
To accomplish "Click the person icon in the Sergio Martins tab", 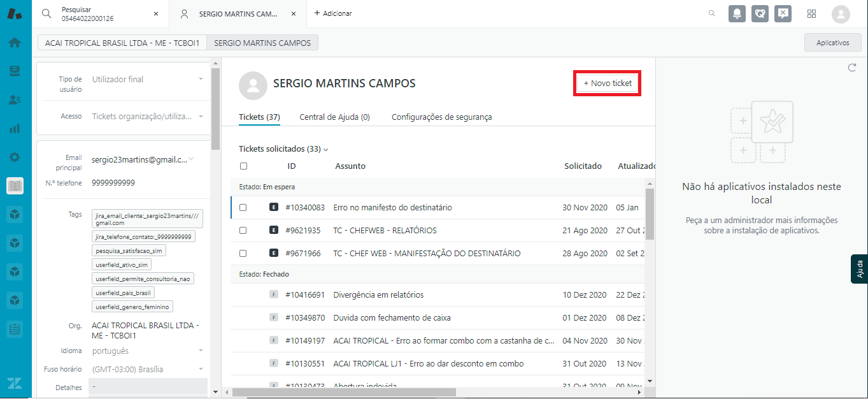I will click(x=184, y=13).
